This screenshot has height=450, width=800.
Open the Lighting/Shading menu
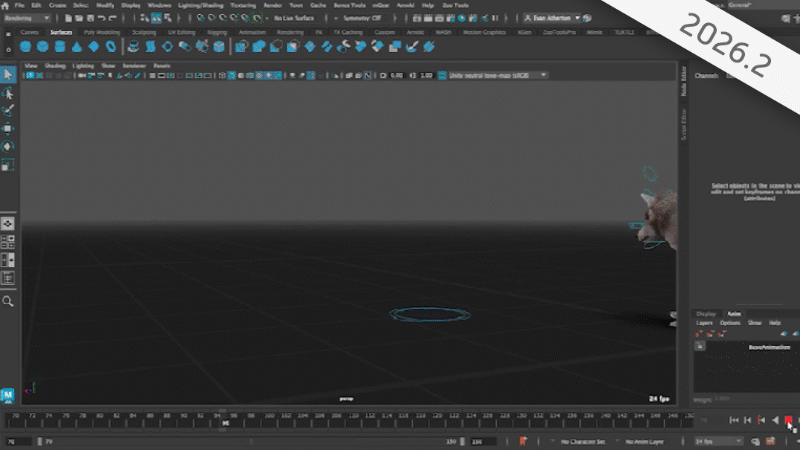(201, 6)
